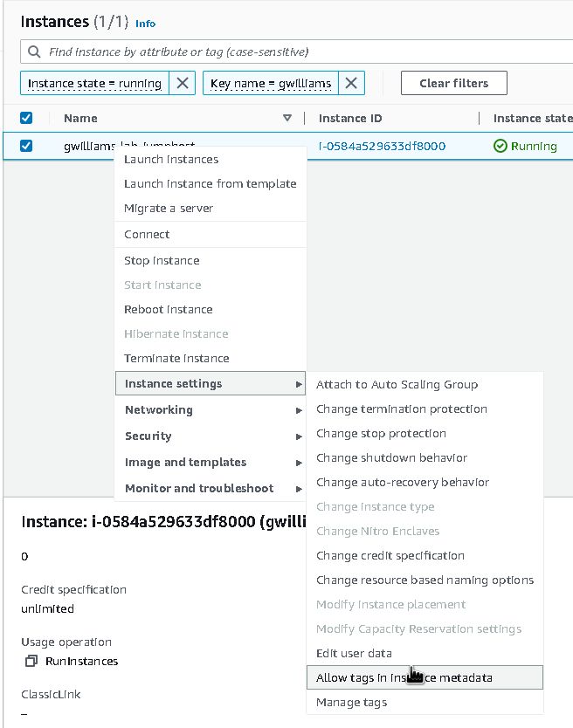Expand the Security submenu
Screen dimensions: 573x728
point(210,436)
